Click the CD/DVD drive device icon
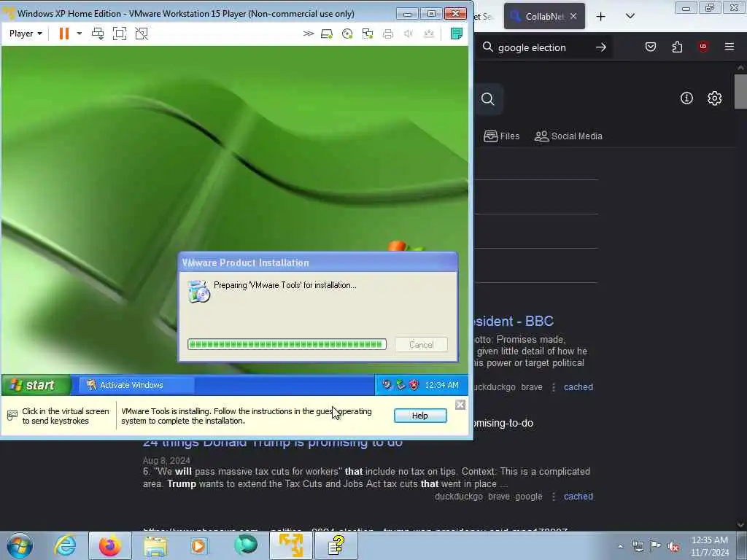This screenshot has height=560, width=747. tap(347, 34)
